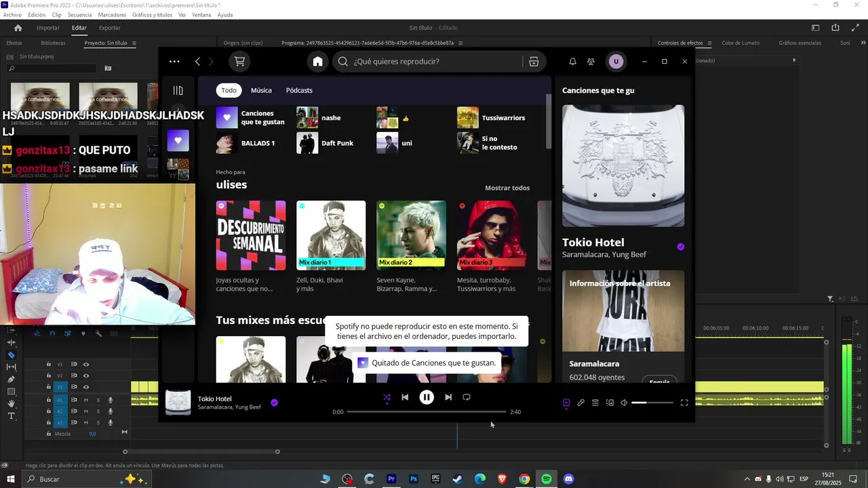Select the Razor tool in Premiere

point(11,355)
